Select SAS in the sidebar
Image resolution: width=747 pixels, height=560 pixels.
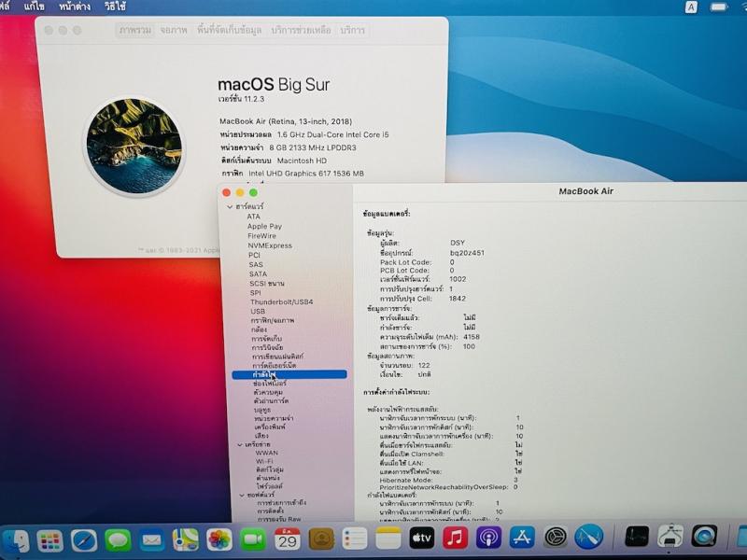tap(256, 264)
